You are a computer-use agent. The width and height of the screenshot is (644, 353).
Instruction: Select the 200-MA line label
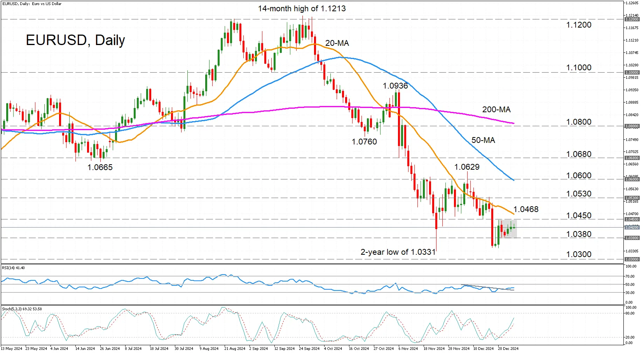coord(496,110)
